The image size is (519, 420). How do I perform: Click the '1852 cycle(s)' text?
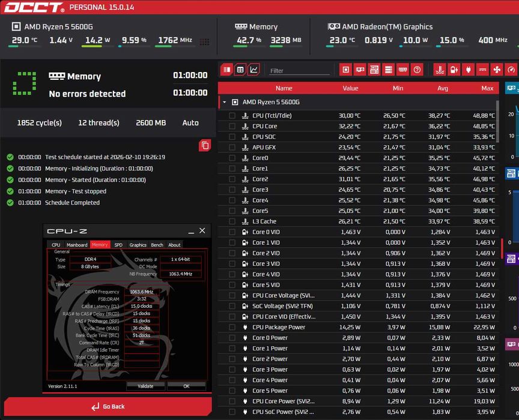(40, 122)
